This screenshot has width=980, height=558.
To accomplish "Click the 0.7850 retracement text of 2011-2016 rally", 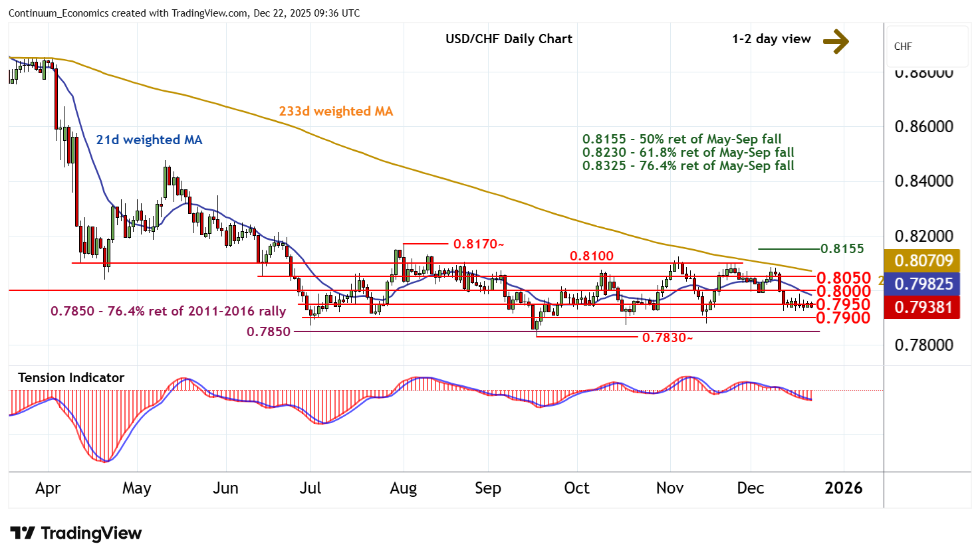I will pos(168,311).
